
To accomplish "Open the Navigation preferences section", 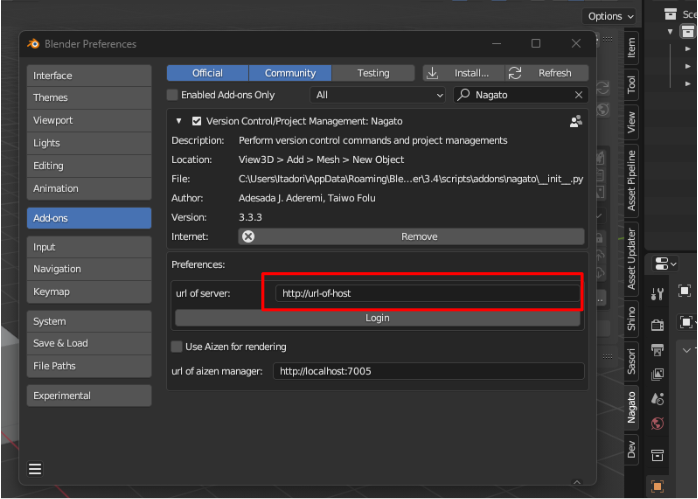I will pos(89,269).
